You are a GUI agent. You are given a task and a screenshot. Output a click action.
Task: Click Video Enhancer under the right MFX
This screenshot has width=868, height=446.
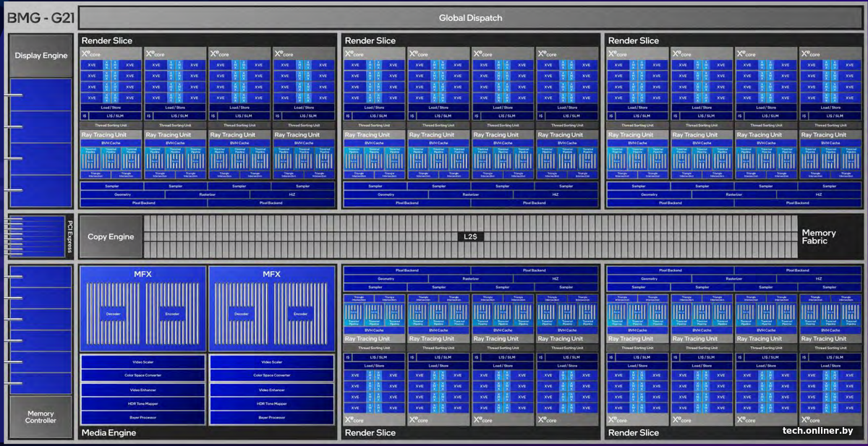[x=272, y=390]
